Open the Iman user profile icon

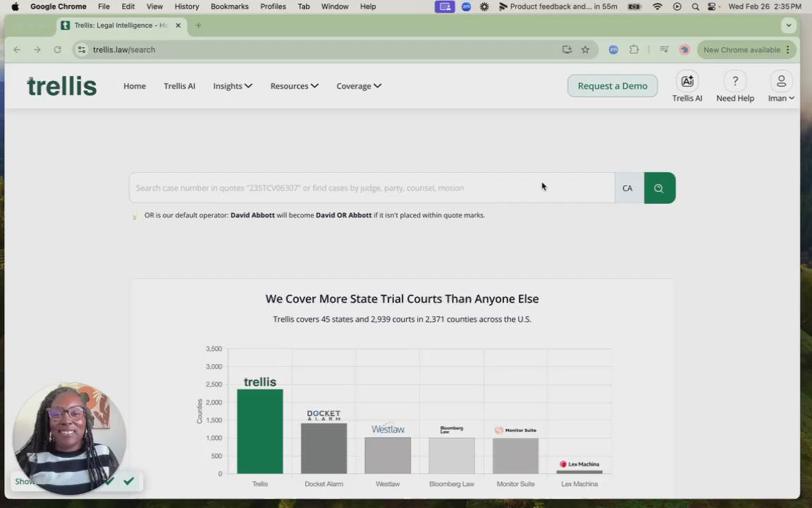(x=781, y=81)
